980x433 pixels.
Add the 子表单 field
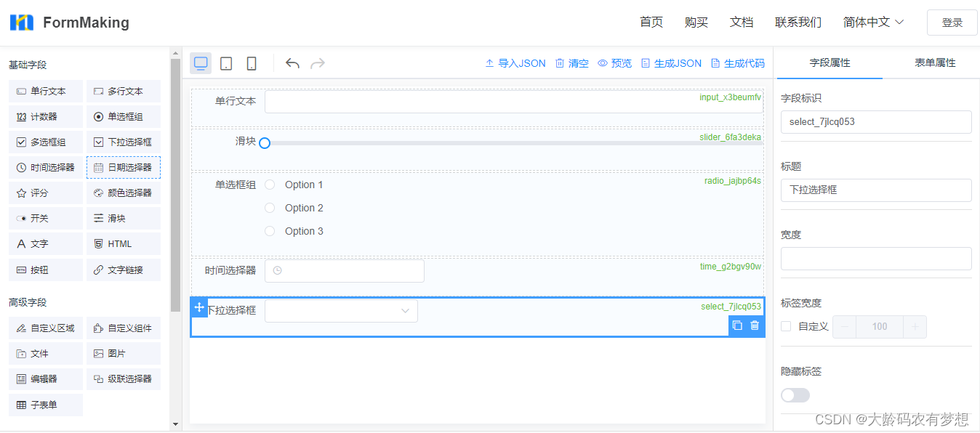click(x=46, y=405)
